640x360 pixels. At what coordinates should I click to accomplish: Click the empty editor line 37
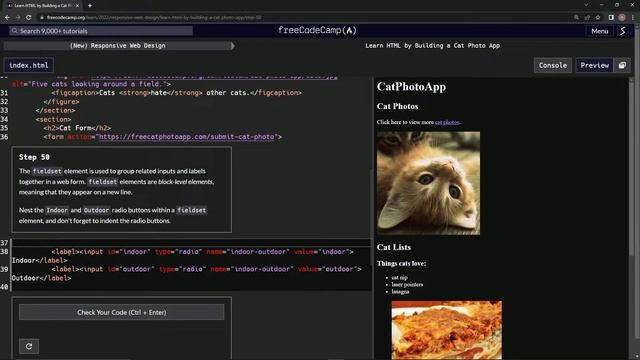tap(191, 243)
